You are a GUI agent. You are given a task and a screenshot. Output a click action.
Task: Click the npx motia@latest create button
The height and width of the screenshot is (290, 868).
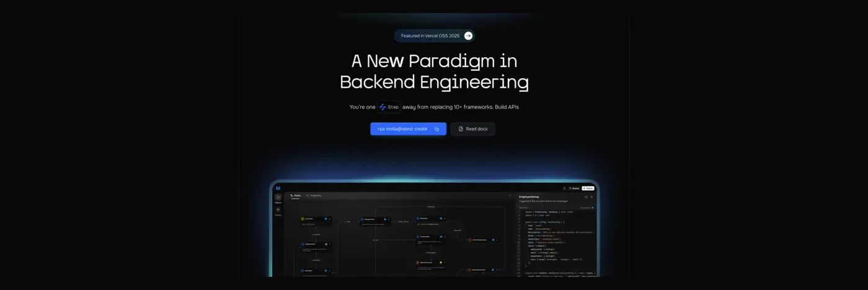point(408,129)
